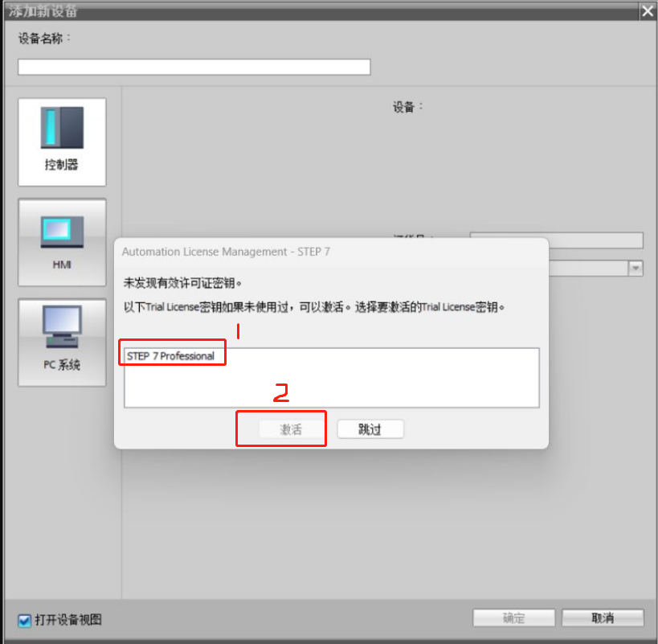
Task: Click into the 设备名称 text field
Action: click(194, 68)
